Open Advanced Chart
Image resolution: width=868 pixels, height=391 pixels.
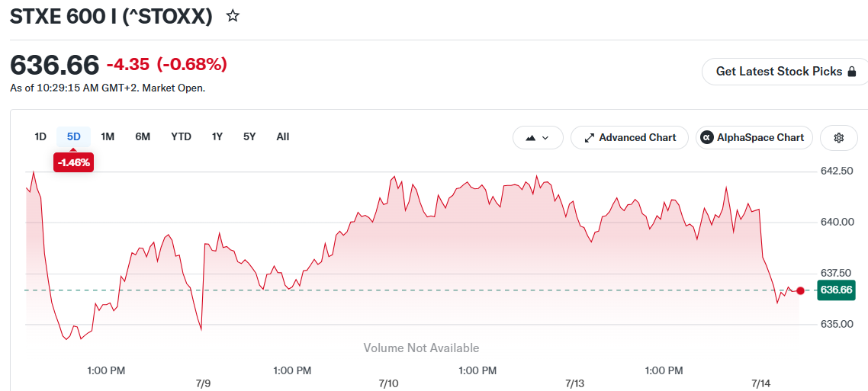[x=629, y=138]
